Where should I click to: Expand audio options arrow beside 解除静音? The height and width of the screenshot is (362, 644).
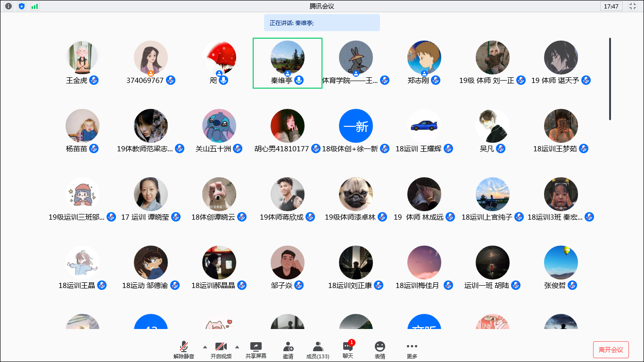pyautogui.click(x=205, y=347)
